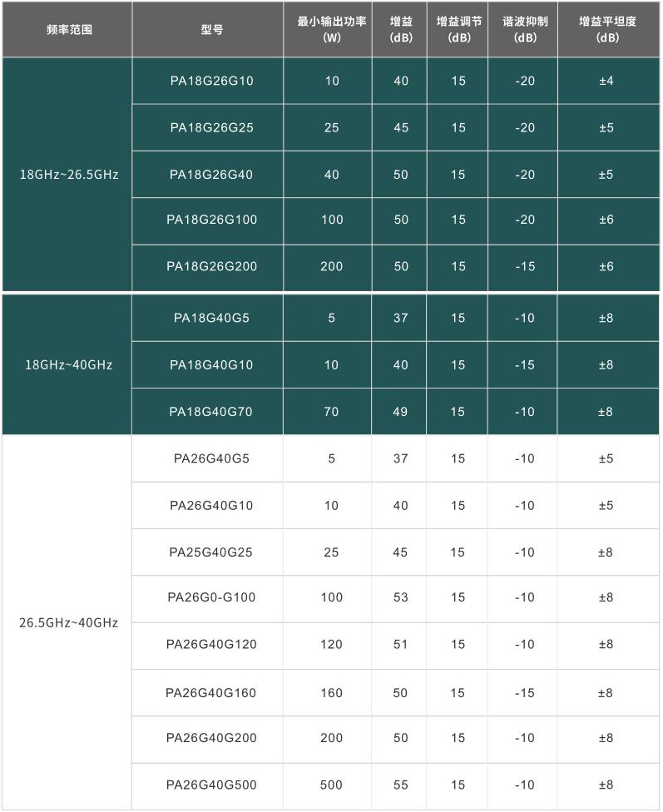Viewport: 663px width, 812px height.
Task: Select model PA18G40G5
Action: 211,318
